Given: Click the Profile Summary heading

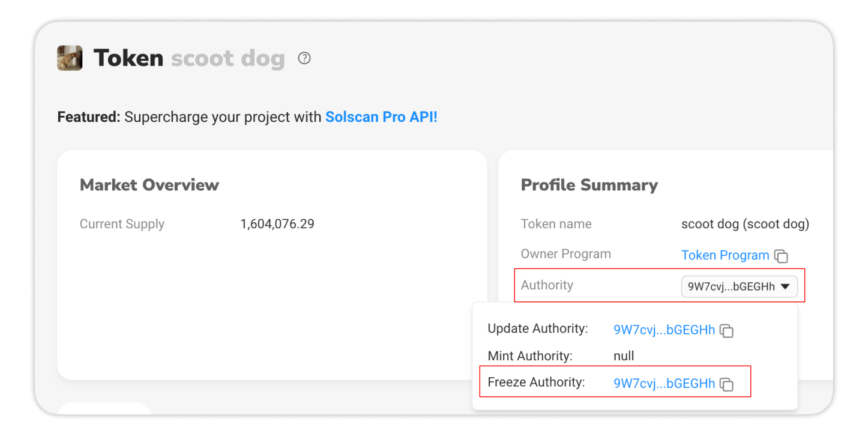Looking at the screenshot, I should click(589, 185).
